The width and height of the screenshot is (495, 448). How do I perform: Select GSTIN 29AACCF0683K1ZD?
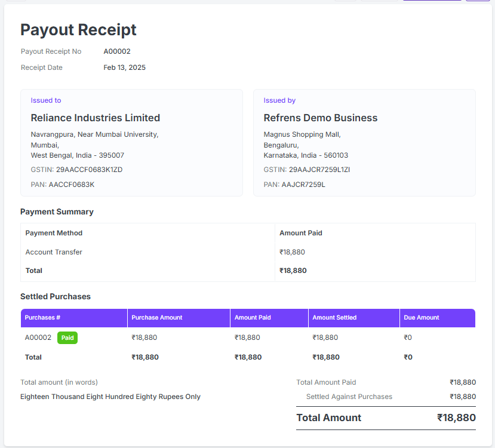[x=76, y=170]
